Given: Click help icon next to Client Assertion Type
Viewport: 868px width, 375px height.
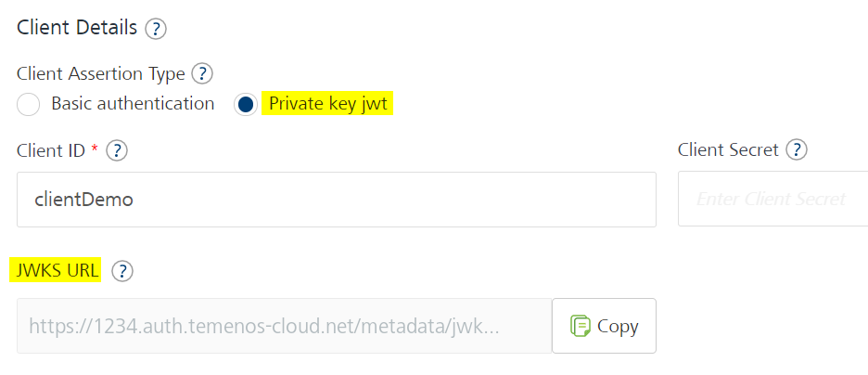Looking at the screenshot, I should pyautogui.click(x=202, y=73).
